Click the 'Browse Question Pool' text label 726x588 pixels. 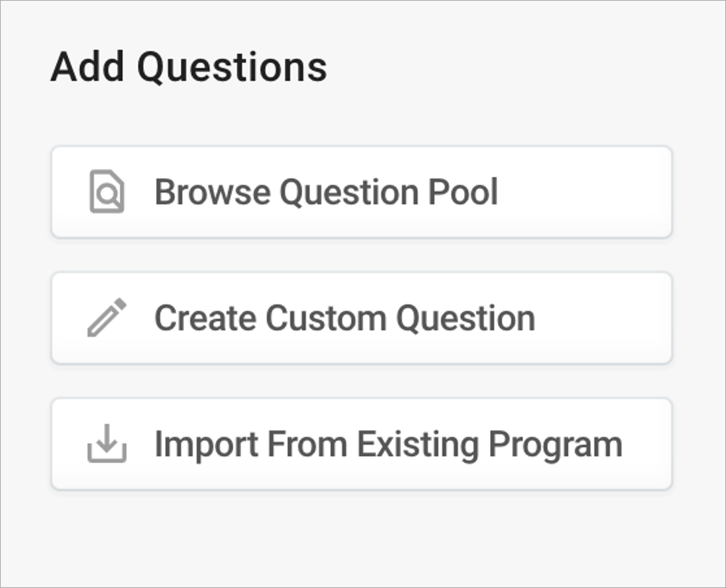point(326,192)
